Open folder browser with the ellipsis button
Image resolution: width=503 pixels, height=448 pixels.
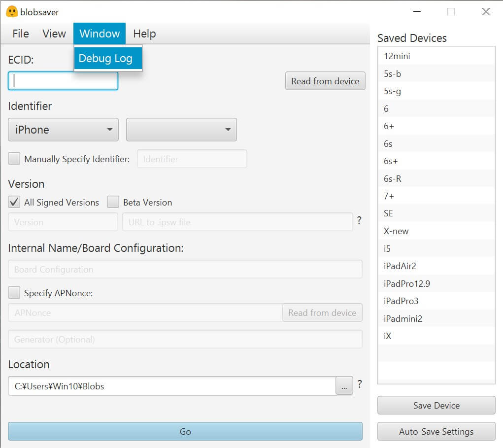tap(344, 386)
